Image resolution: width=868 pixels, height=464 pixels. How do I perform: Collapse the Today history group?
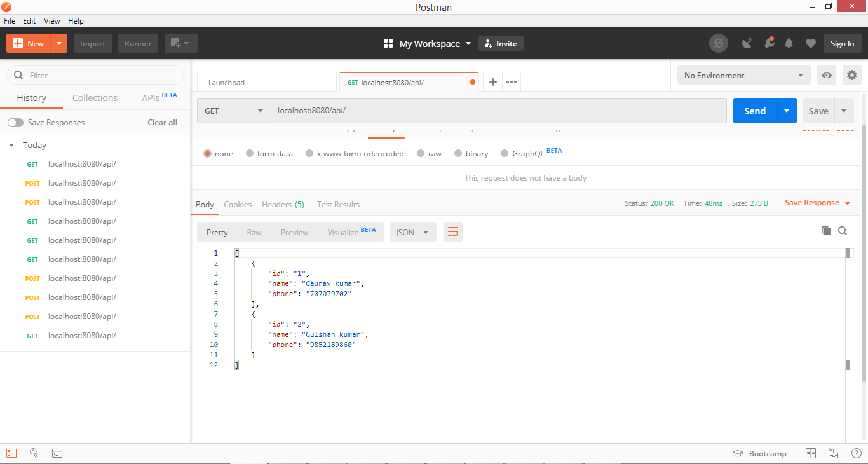(x=11, y=145)
